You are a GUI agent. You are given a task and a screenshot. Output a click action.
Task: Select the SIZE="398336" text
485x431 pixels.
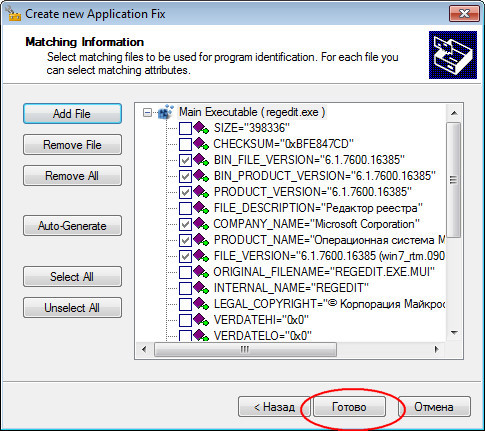tap(252, 128)
